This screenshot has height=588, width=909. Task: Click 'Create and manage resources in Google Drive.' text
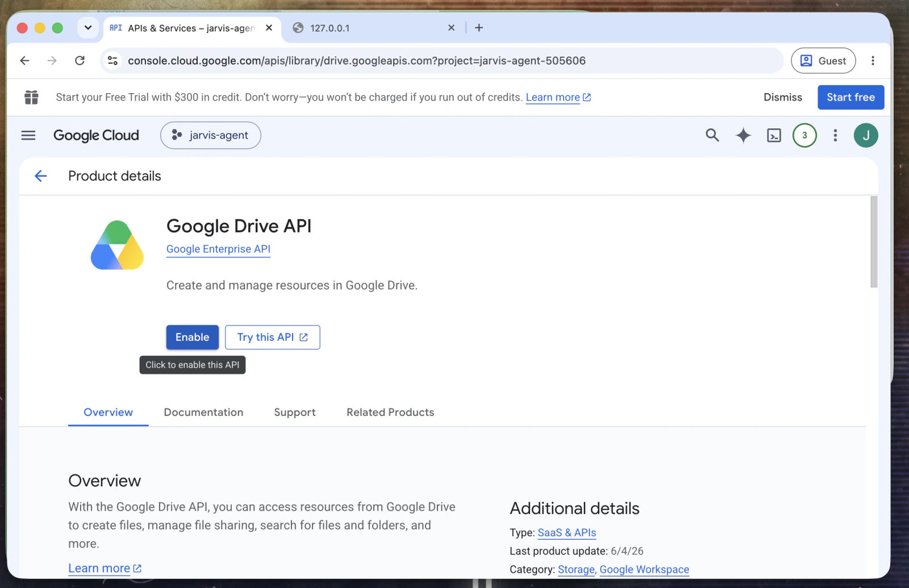292,285
